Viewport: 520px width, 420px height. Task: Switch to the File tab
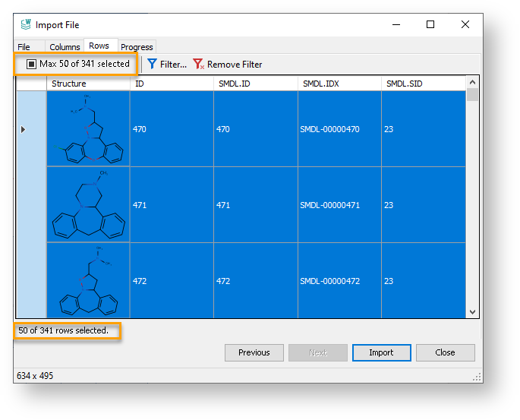click(x=24, y=47)
